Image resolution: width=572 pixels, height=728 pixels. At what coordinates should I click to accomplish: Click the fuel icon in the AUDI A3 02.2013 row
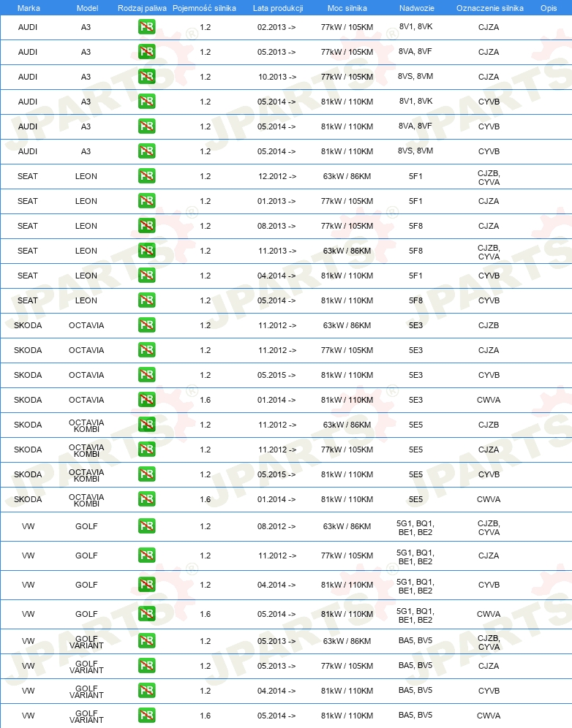(146, 27)
